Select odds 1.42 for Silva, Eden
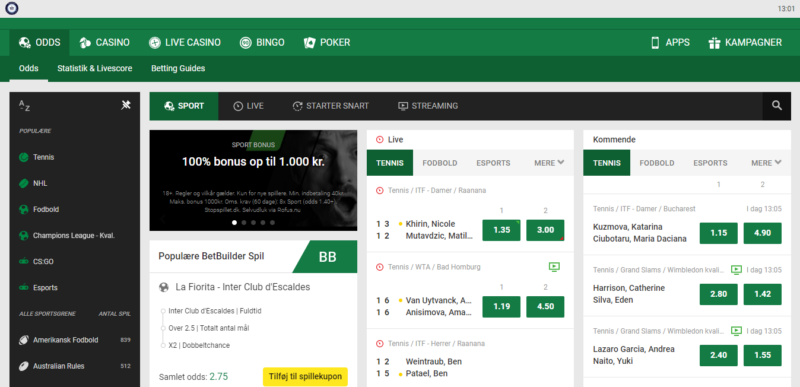 click(762, 294)
